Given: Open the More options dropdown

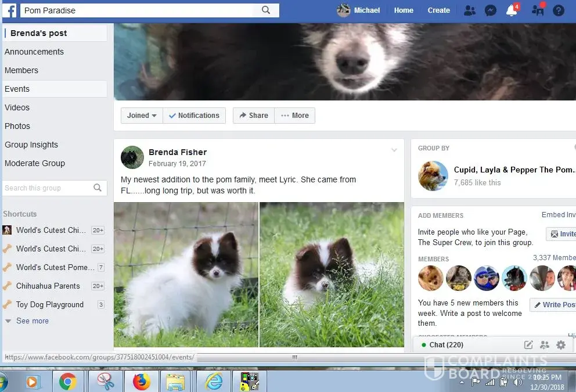Looking at the screenshot, I should pyautogui.click(x=294, y=116).
